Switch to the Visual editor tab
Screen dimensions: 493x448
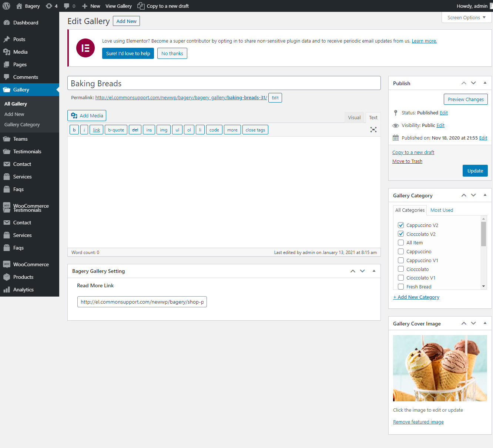point(354,117)
